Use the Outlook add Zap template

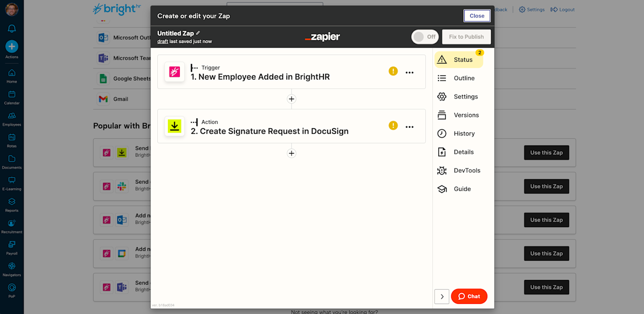point(546,220)
